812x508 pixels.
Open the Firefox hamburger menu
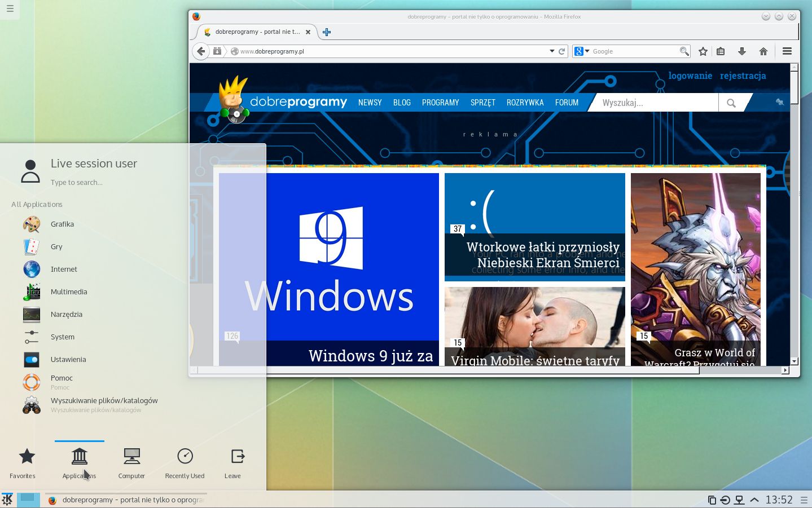(x=787, y=51)
